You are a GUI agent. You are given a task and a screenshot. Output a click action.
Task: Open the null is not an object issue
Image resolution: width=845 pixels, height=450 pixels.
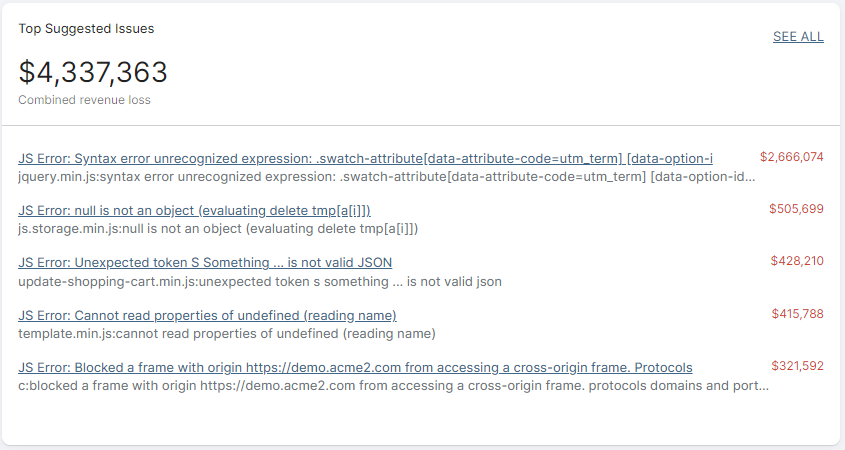click(x=195, y=210)
